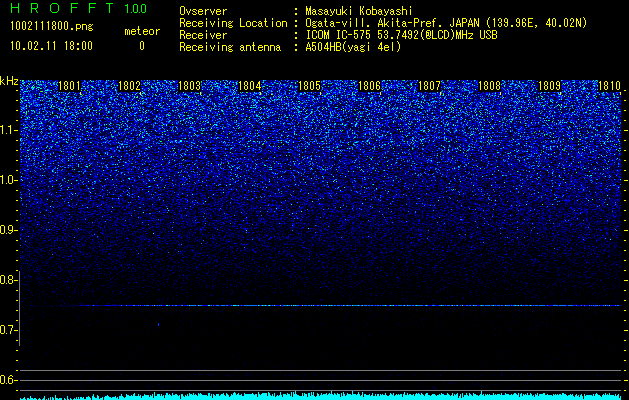Click the 1804 time marker
The width and height of the screenshot is (629, 400).
tap(250, 86)
